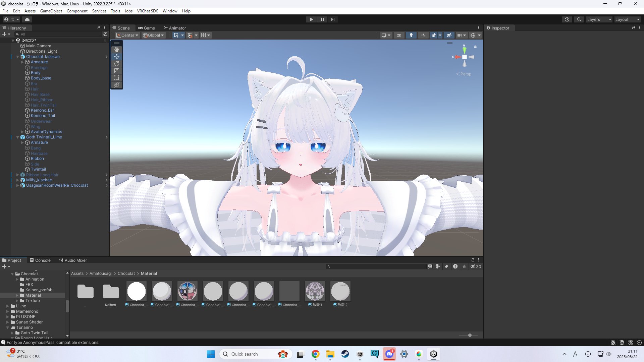Search by type in Project panel
The height and width of the screenshot is (362, 644).
coord(438,267)
